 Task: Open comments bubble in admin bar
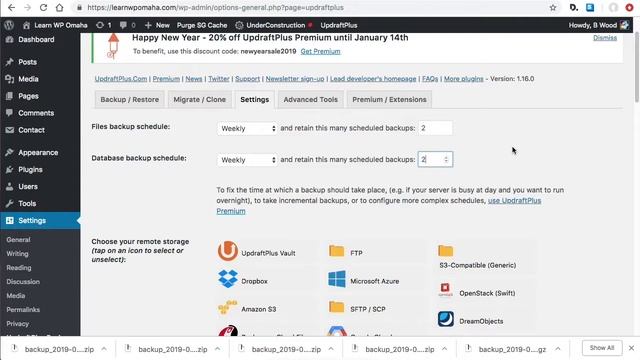127,25
